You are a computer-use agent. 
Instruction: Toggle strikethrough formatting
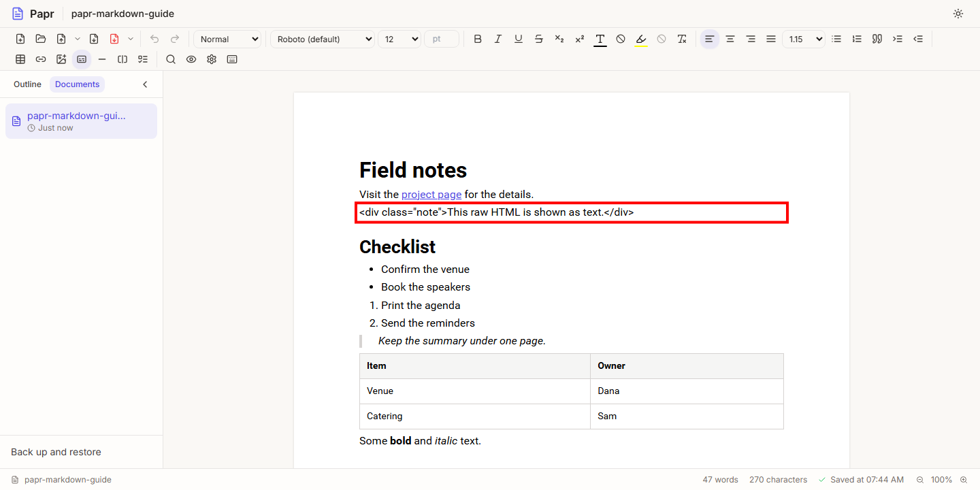pyautogui.click(x=539, y=39)
